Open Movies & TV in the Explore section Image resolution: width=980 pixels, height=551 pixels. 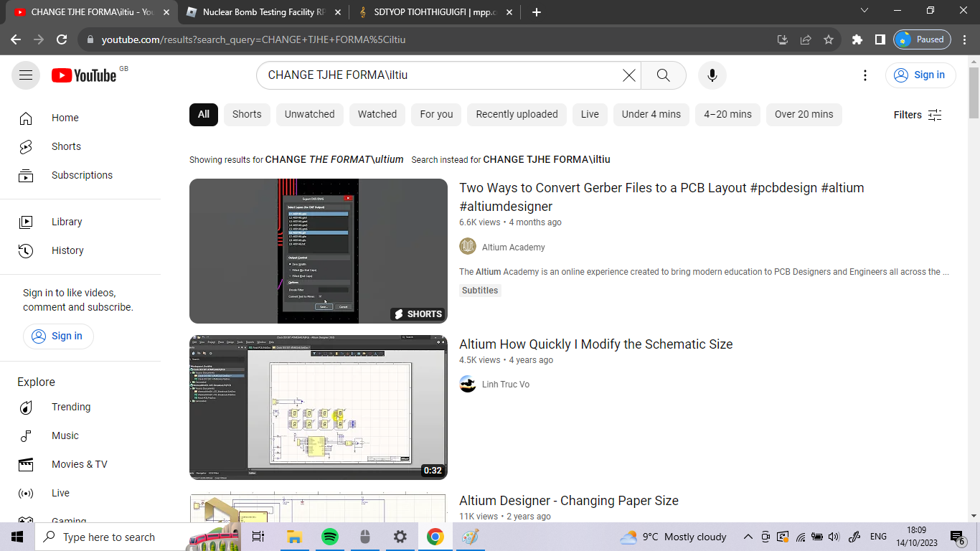pos(80,464)
